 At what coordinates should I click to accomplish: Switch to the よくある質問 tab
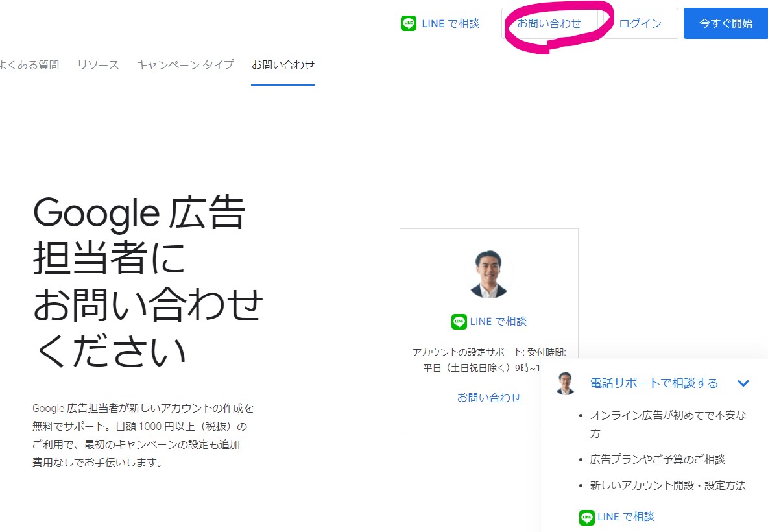point(30,65)
